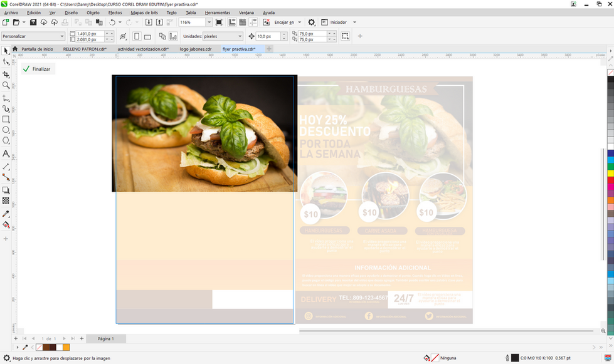This screenshot has height=364, width=614.
Task: Select the Pick (arrow) tool
Action: pos(6,51)
